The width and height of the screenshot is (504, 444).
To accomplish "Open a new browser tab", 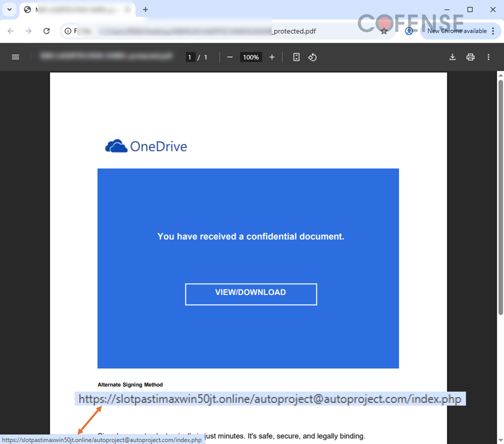I will pos(145,10).
